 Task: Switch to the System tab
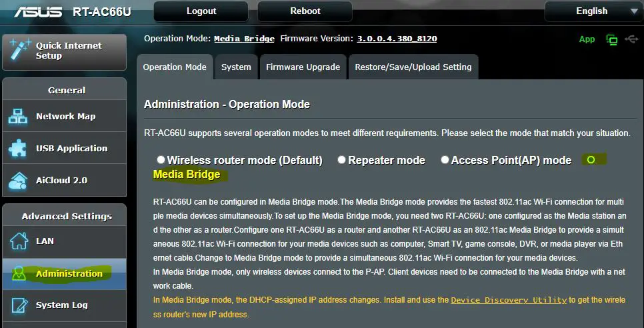click(236, 67)
